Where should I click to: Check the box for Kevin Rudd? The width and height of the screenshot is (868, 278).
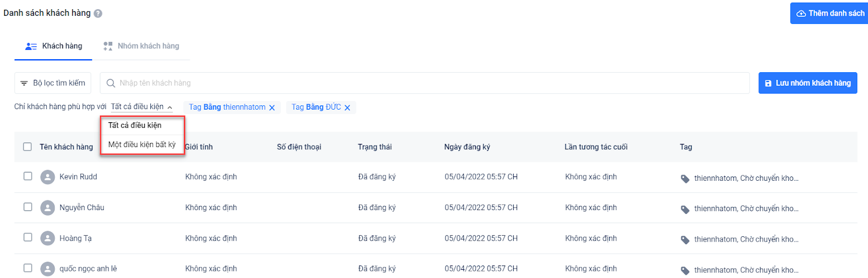(x=28, y=176)
